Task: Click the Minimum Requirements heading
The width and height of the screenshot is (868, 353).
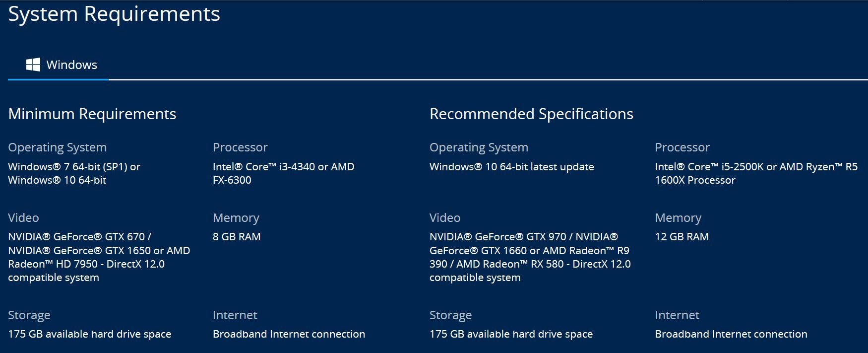Action: coord(92,114)
